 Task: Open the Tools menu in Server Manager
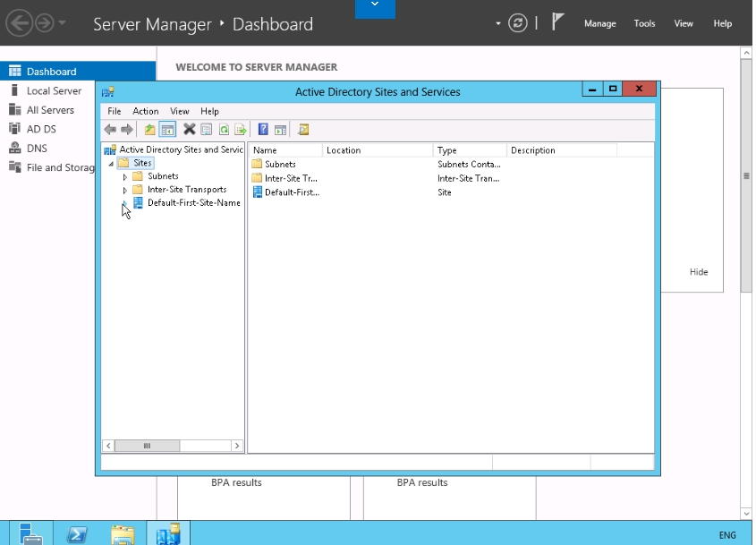click(644, 24)
